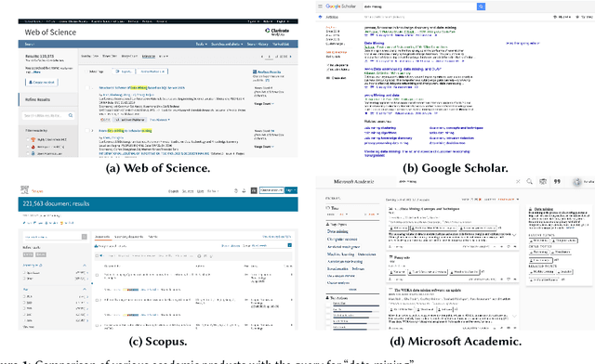595x364 pixels.
Task: Collapse the Year filter chevron in Scopus
Action: pos(85,290)
